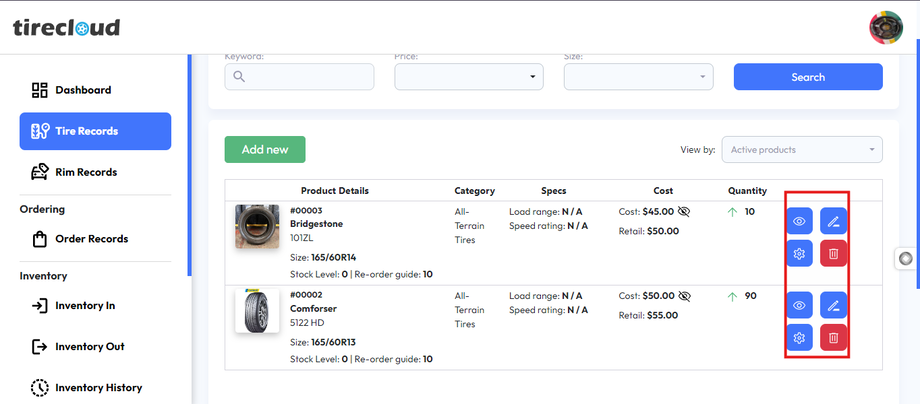The height and width of the screenshot is (404, 920).
Task: Navigate to Inventory History
Action: pos(98,387)
